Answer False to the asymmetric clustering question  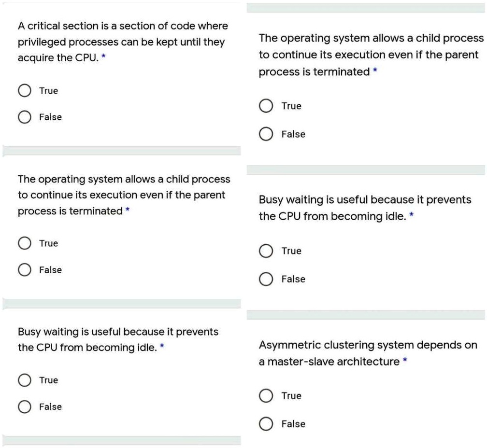pos(266,424)
